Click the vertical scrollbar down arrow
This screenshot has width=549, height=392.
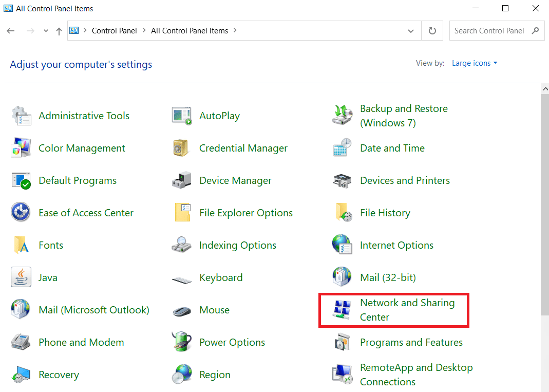click(545, 388)
